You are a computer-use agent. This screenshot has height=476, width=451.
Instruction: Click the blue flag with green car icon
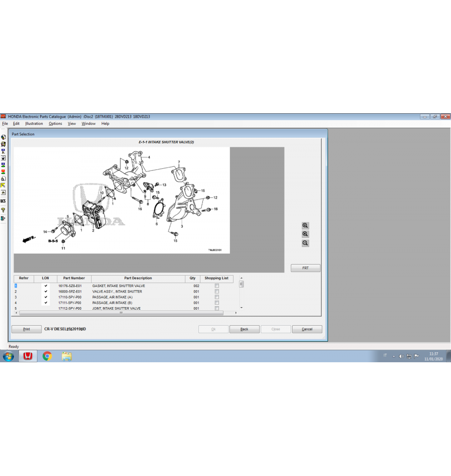tap(4, 165)
